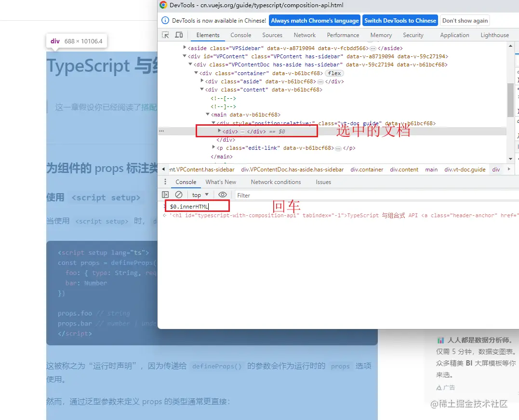Click the Chrome logo in DevTools title
Viewport: 519px width, 420px height.
pos(163,5)
